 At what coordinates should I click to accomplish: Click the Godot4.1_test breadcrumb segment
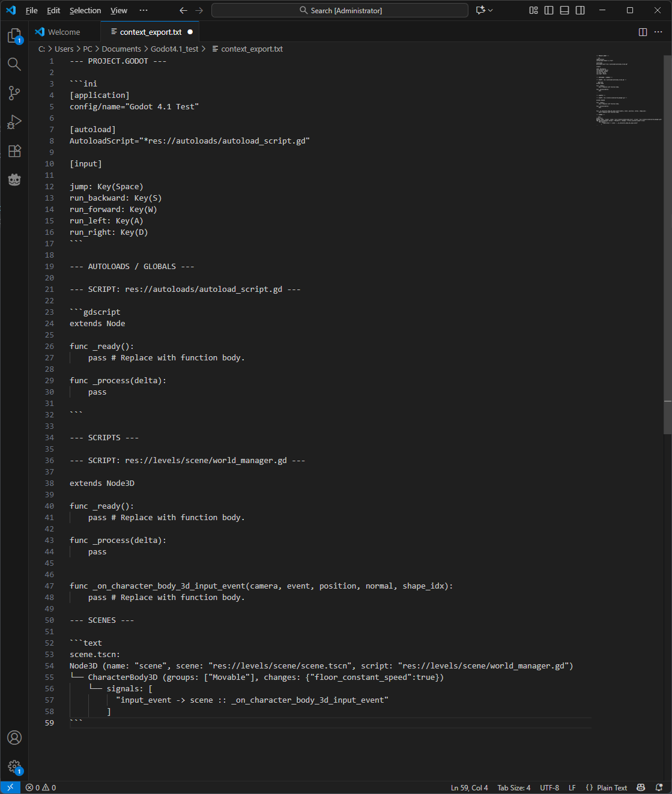[174, 49]
